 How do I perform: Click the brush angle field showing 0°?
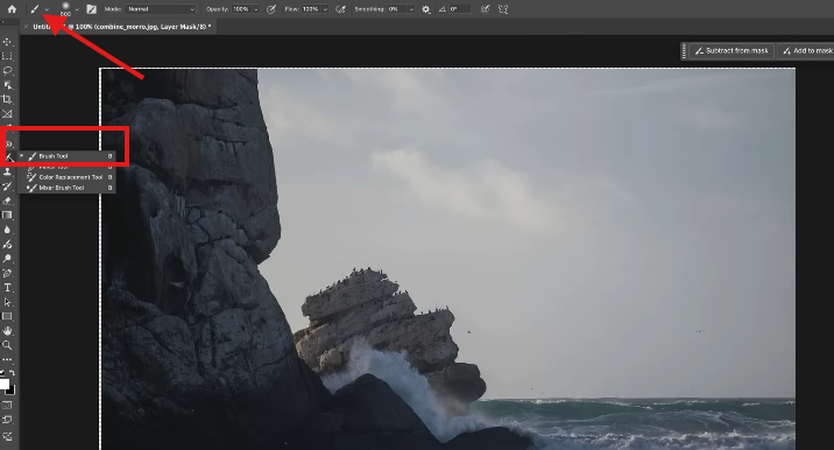click(x=460, y=9)
